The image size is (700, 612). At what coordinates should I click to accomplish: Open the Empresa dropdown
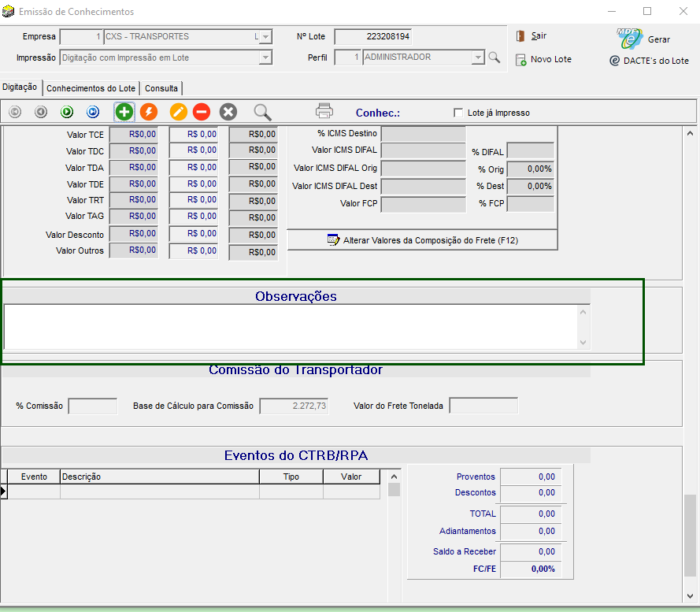pos(266,37)
